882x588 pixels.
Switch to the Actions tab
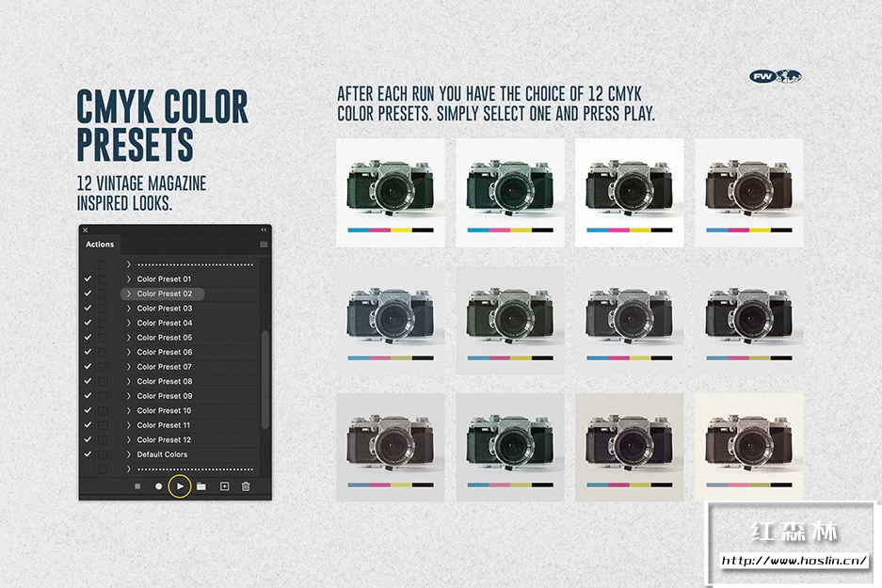[x=100, y=244]
